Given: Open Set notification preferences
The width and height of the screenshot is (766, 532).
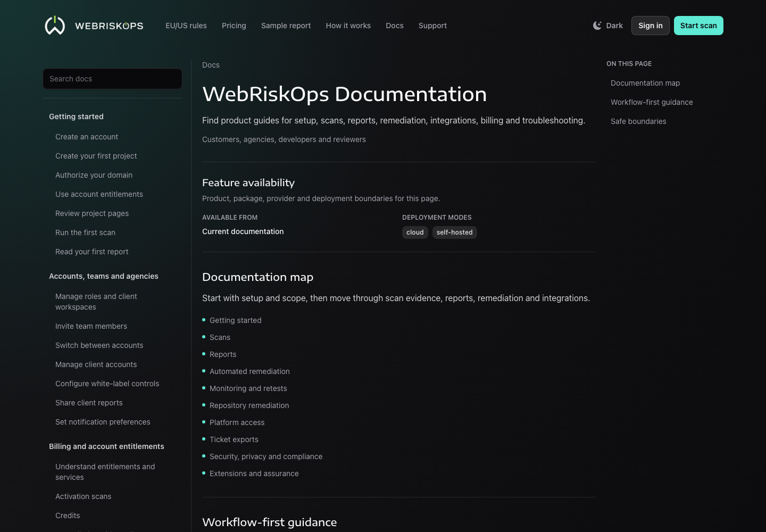Looking at the screenshot, I should (x=103, y=422).
